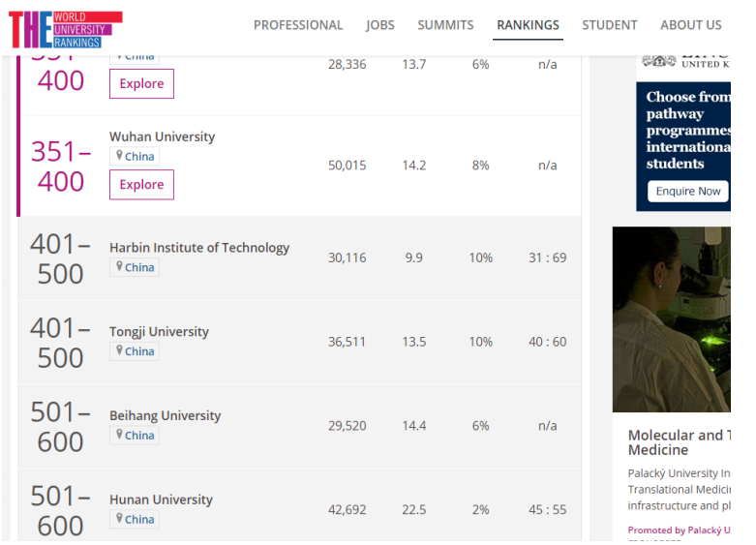Go to the SUMMITS section
Viewport: 756px width, 545px height.
(445, 25)
